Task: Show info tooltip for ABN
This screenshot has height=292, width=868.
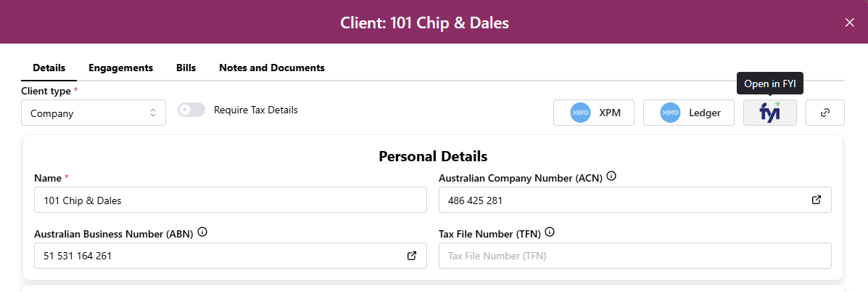Action: 202,232
